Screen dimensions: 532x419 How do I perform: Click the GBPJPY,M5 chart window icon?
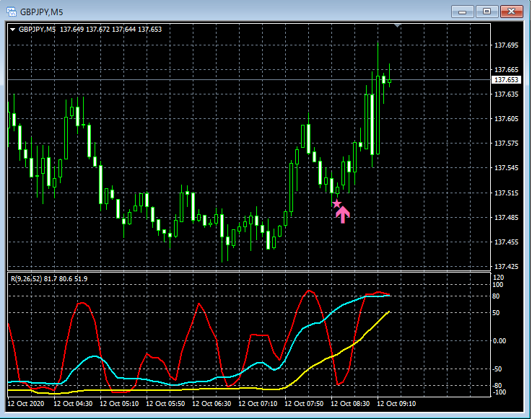click(12, 12)
